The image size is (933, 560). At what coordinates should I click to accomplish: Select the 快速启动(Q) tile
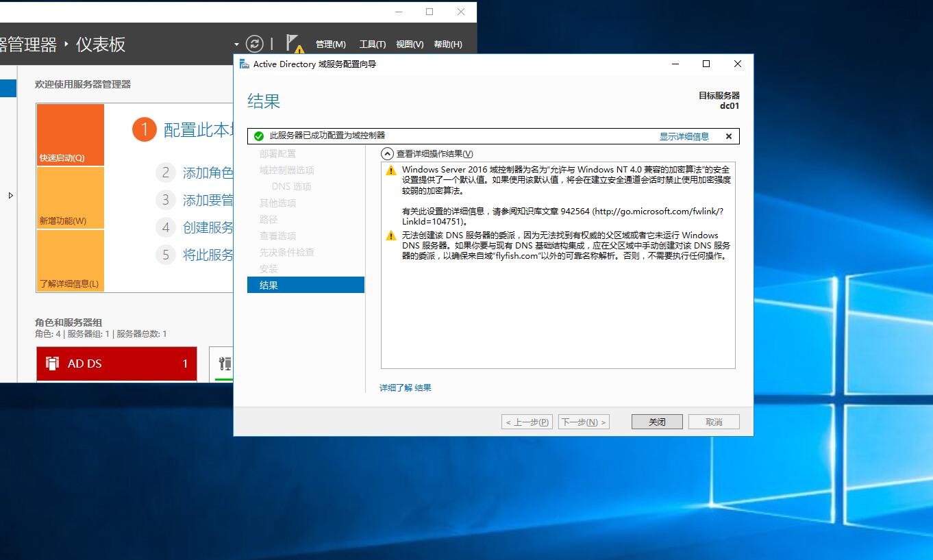click(70, 135)
